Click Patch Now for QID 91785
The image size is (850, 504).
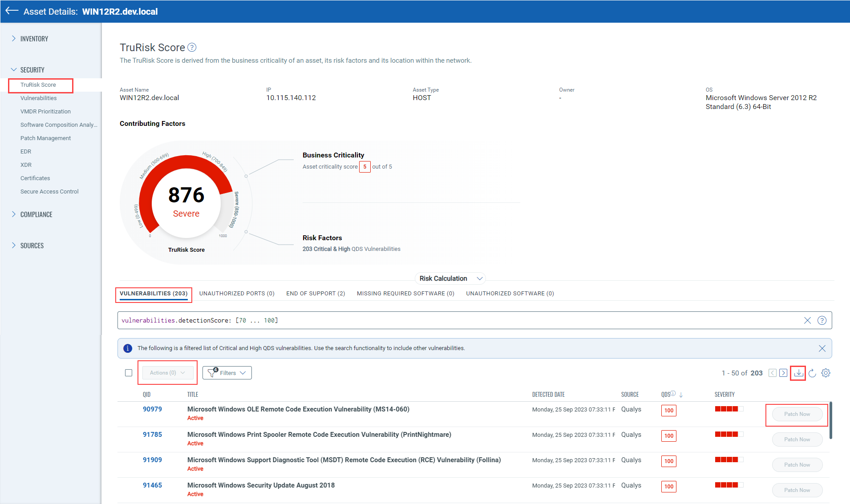tap(797, 439)
